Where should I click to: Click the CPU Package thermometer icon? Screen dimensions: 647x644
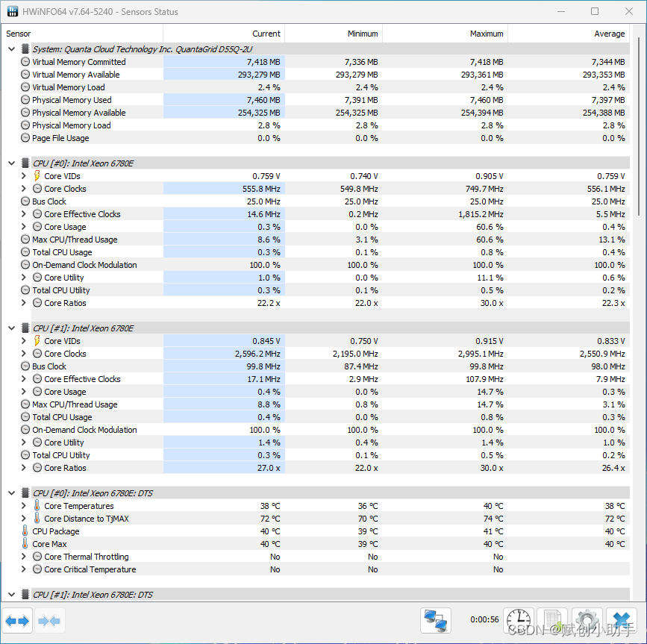pyautogui.click(x=25, y=531)
